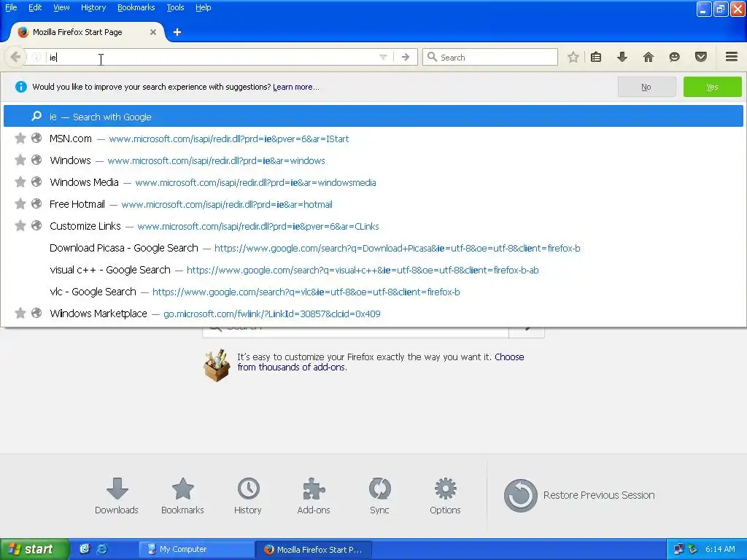Open the downloads arrow toolbar icon
747x560 pixels.
click(622, 57)
